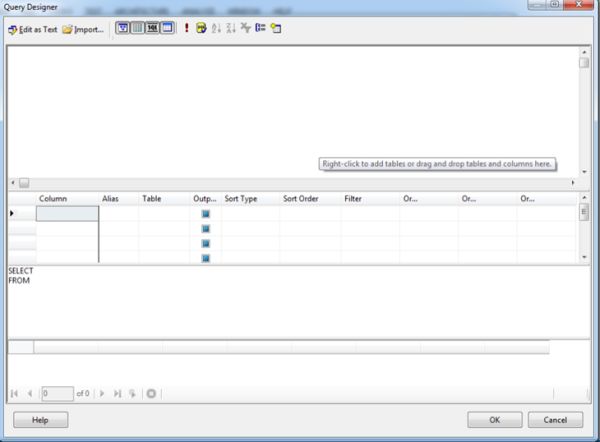The height and width of the screenshot is (442, 600).
Task: Check Output box in the second grid row
Action: point(205,229)
